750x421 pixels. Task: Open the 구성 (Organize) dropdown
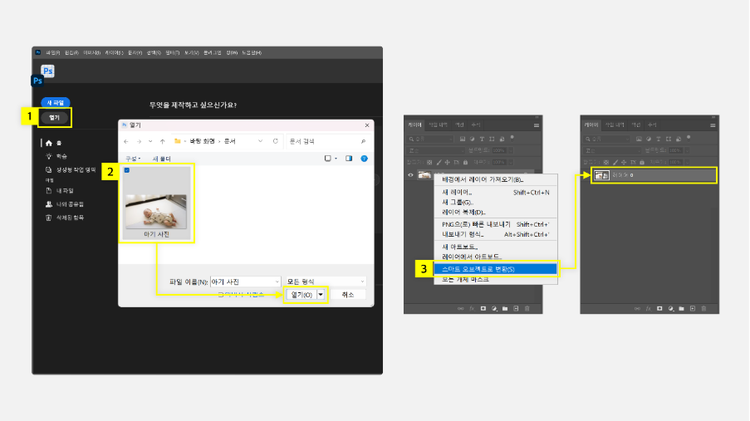133,158
